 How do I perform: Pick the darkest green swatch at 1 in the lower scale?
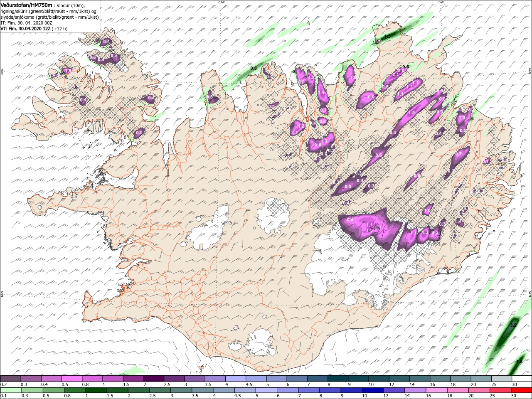tap(96, 390)
